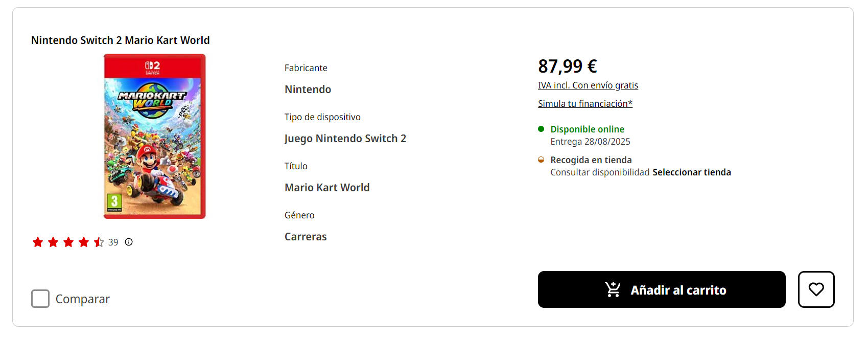Click the heart wishlist icon
The height and width of the screenshot is (337, 868).
(x=816, y=289)
